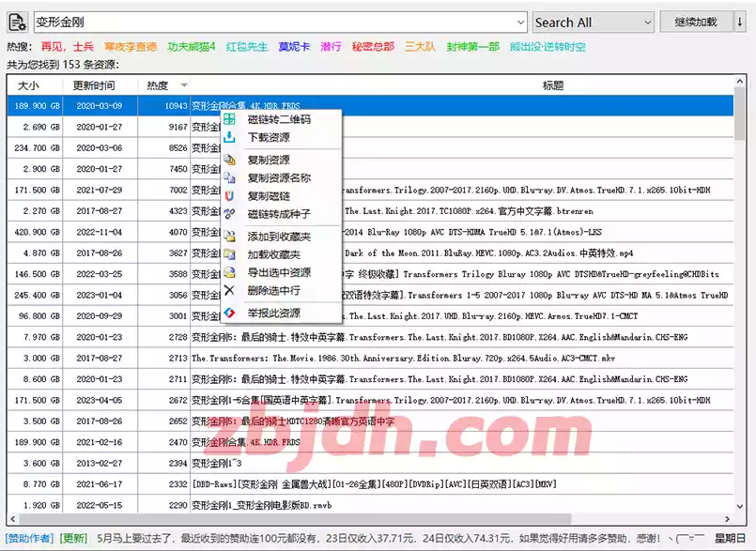This screenshot has height=551, width=756.
Task: Click the search settings icon beside the search box
Action: click(x=17, y=21)
